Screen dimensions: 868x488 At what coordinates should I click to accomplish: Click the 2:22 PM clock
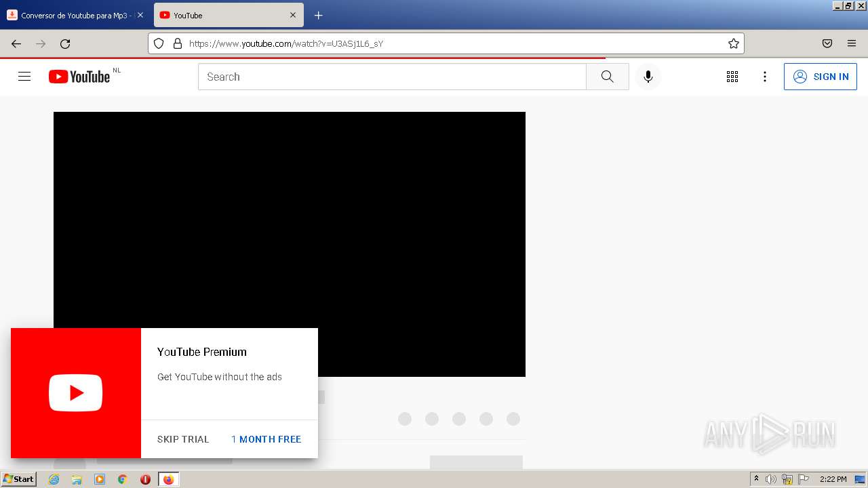coord(833,479)
